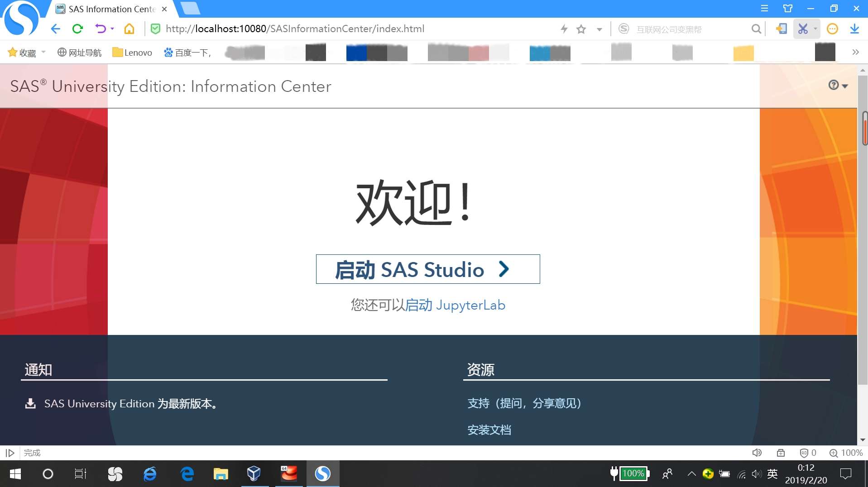Image resolution: width=868 pixels, height=487 pixels.
Task: Open the Windows notification center
Action: pyautogui.click(x=846, y=474)
